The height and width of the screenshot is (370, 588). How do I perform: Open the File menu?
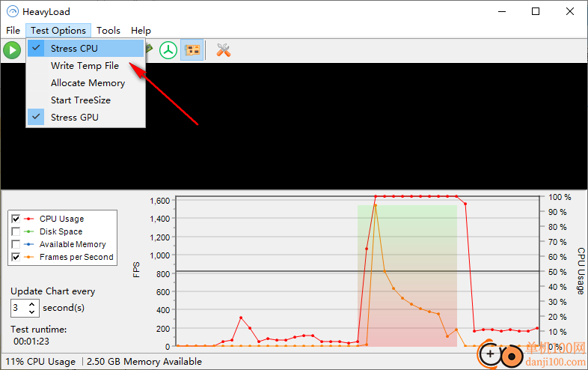click(x=13, y=31)
